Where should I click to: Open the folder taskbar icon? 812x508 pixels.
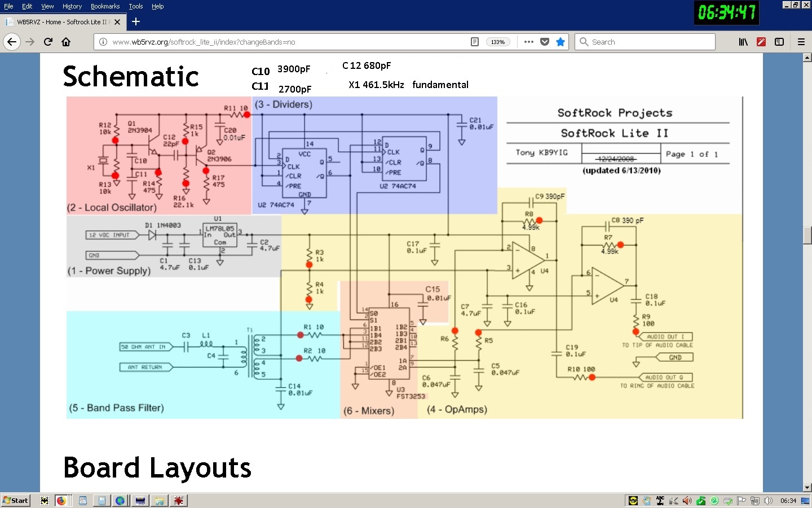point(160,501)
